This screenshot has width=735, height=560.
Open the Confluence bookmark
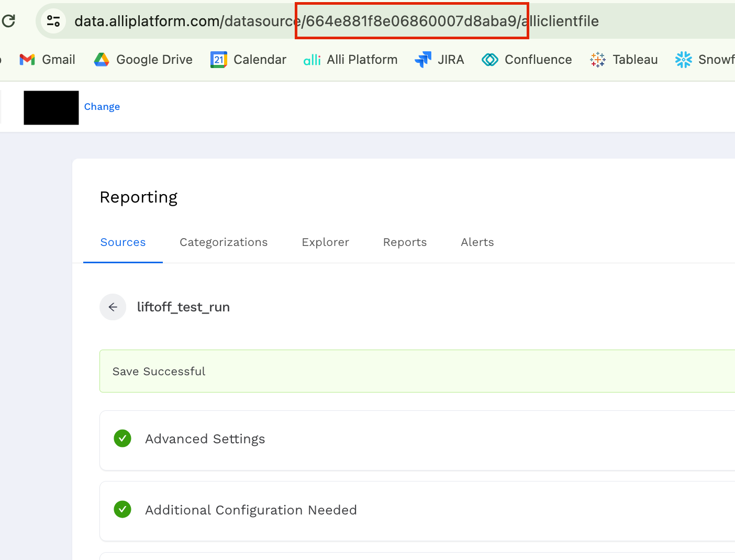527,60
